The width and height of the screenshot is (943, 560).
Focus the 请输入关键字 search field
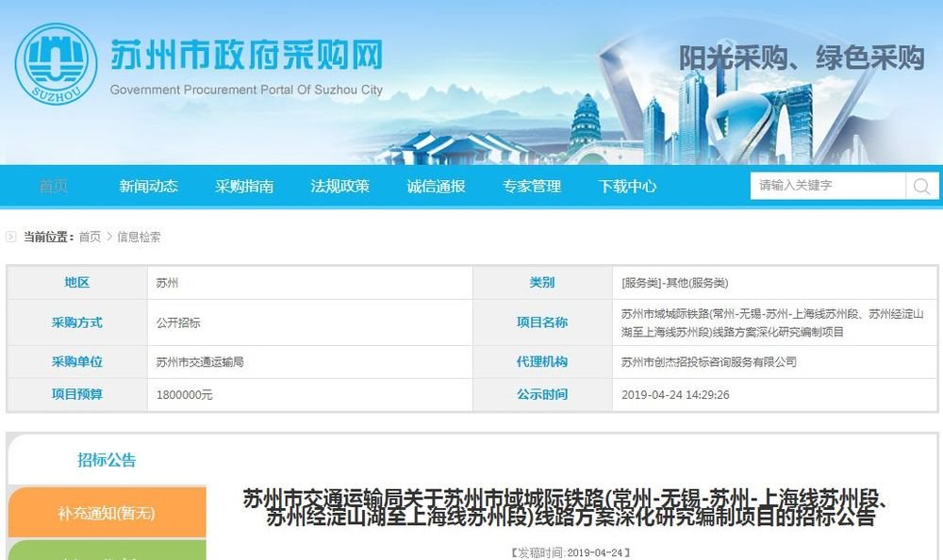pos(828,186)
